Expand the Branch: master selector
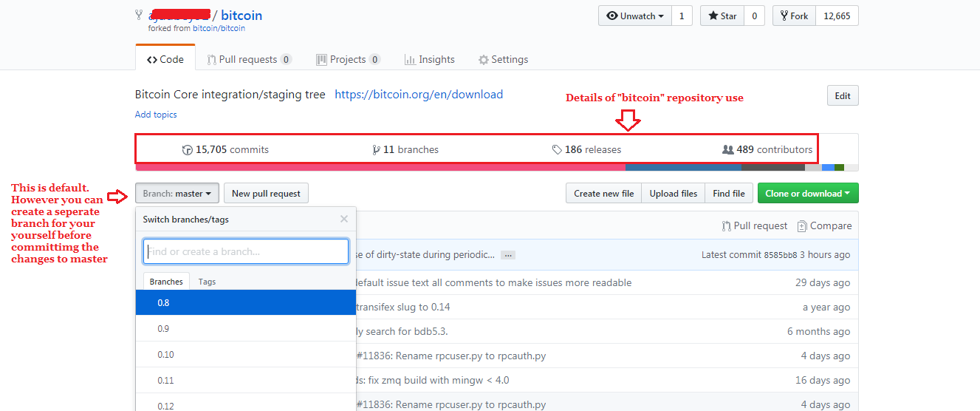Image resolution: width=980 pixels, height=411 pixels. [x=177, y=194]
